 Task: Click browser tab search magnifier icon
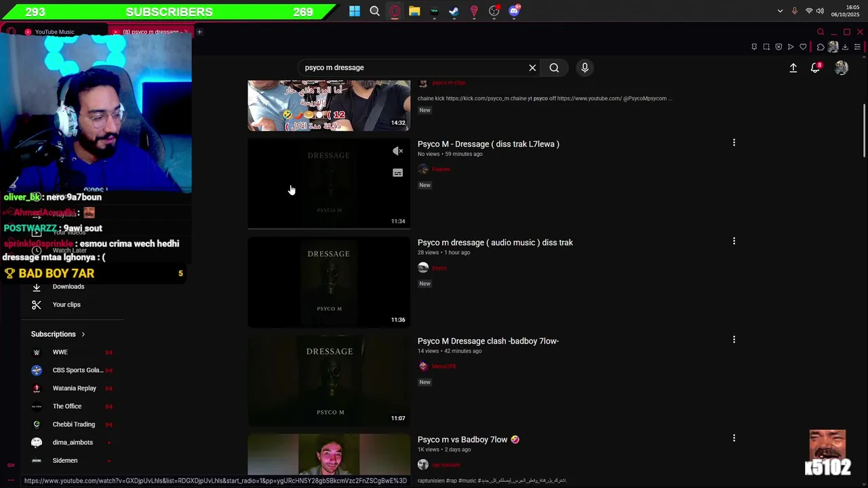(x=821, y=32)
